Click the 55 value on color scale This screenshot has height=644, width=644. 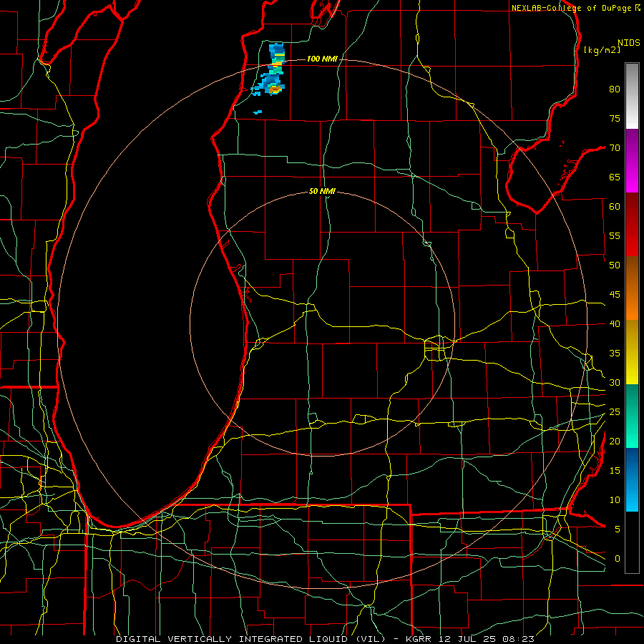[615, 236]
